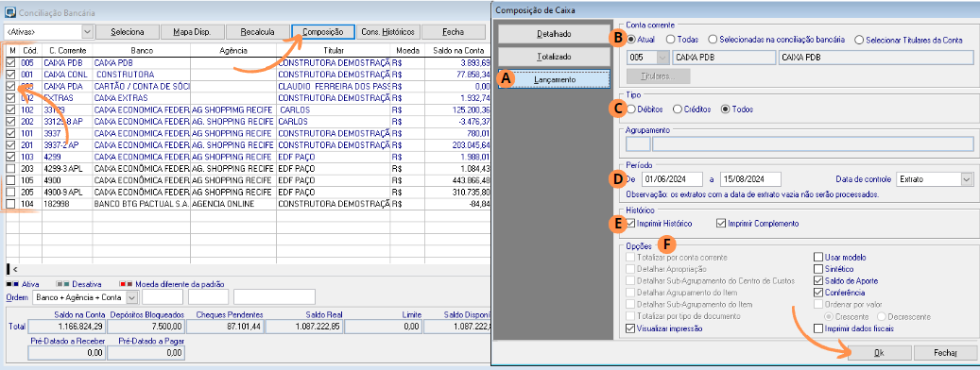Toggle the Saldo de Aporte checkbox

tap(818, 280)
